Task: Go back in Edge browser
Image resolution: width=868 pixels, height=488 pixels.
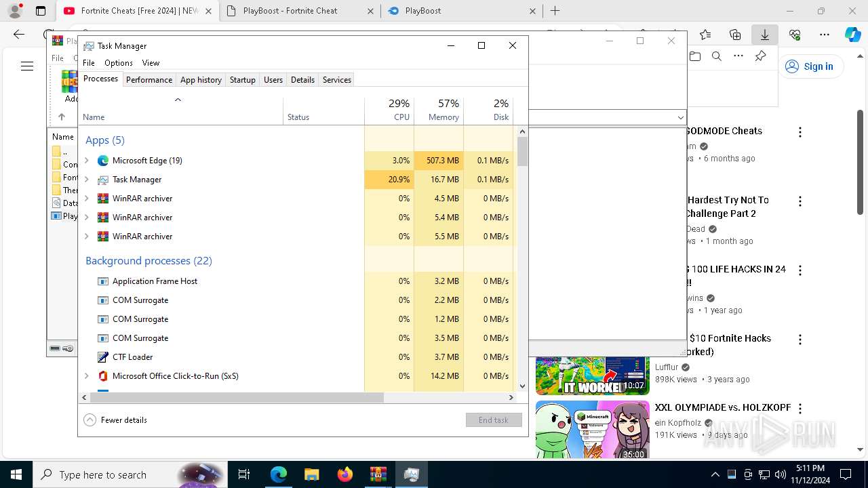Action: [x=19, y=35]
